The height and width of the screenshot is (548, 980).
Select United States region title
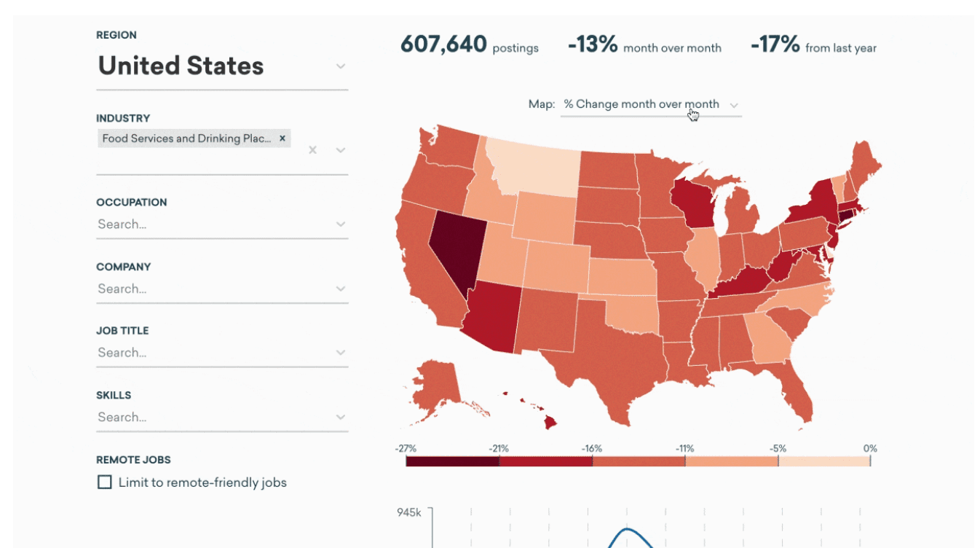pos(181,66)
